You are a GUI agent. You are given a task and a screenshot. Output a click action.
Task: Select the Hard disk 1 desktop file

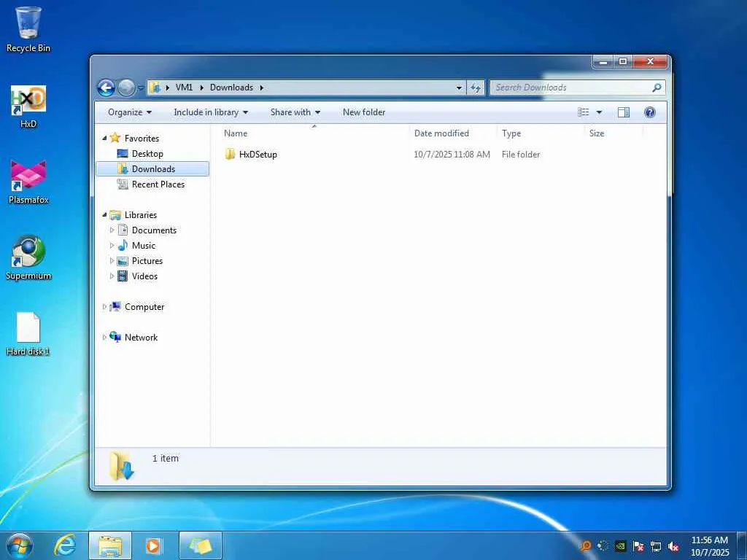click(28, 334)
